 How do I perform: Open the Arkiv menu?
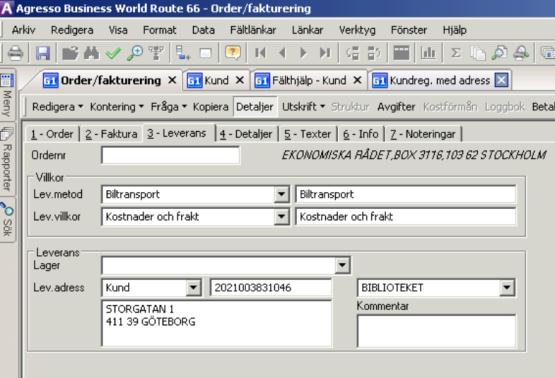coord(23,30)
